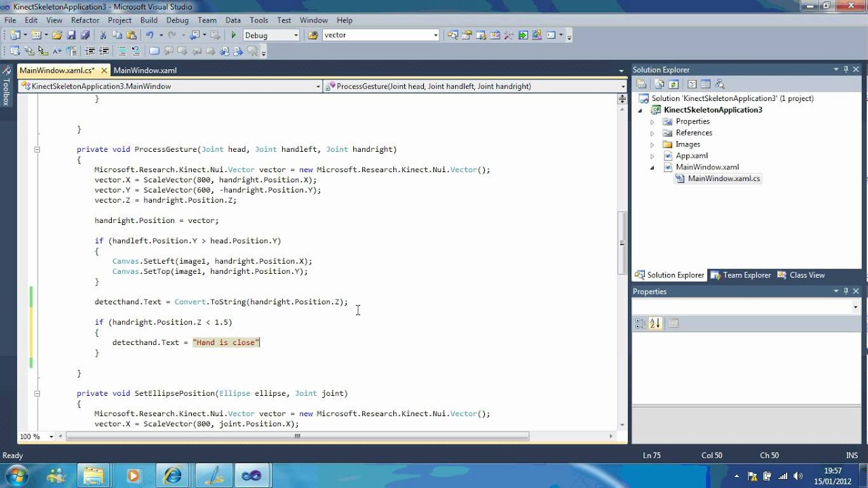Screen dimensions: 868x488
Task: Open the ProcessGesture member dropdown
Action: 623,86
